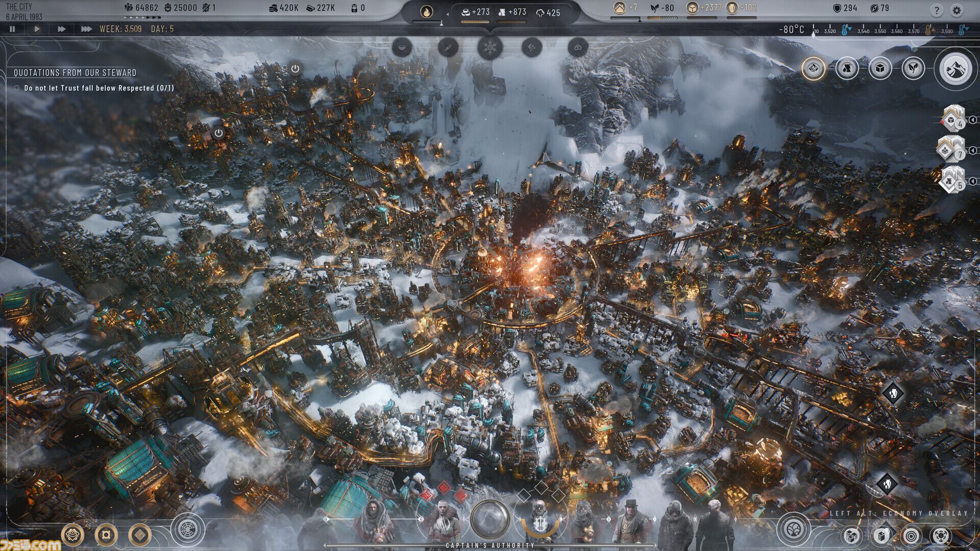The image size is (980, 551).
Task: Select the food district leaf tool
Action: coord(913,68)
